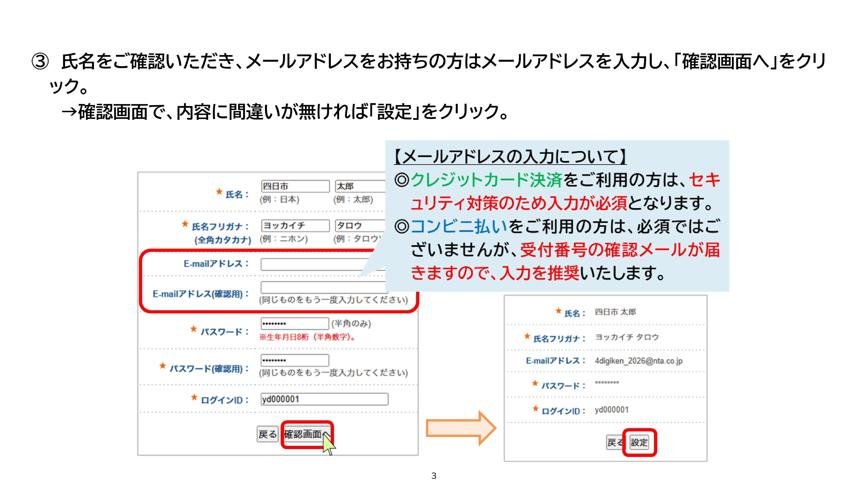Click the example hint (例：日本)
This screenshot has height=488, width=868.
[279, 199]
